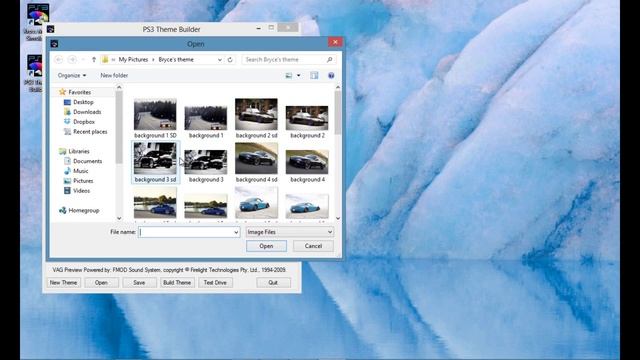Go up one folder level arrow
Viewport: 640px width, 360px height.
click(x=93, y=60)
